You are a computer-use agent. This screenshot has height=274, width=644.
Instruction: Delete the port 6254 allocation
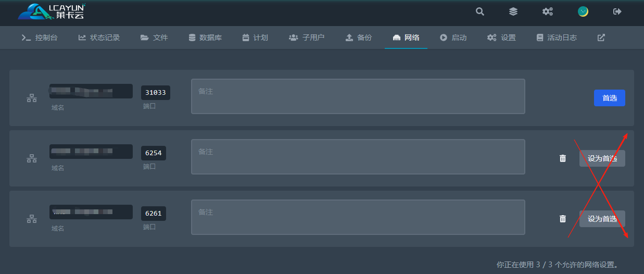563,158
